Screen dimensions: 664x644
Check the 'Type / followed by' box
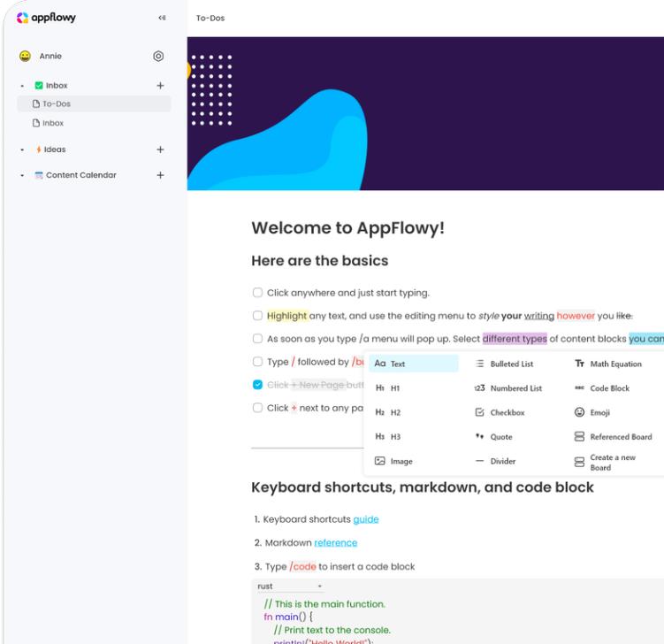pyautogui.click(x=257, y=362)
